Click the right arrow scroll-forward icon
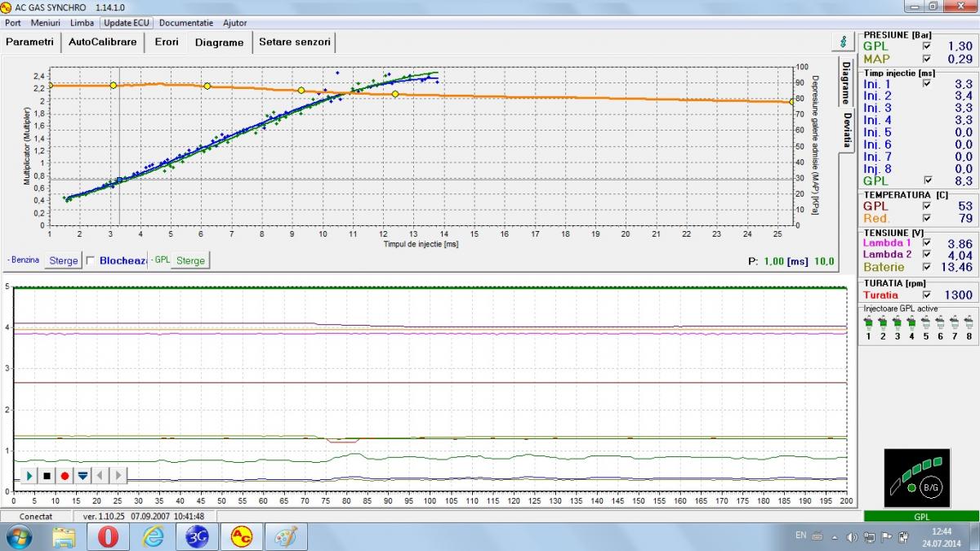Image resolution: width=980 pixels, height=551 pixels. pyautogui.click(x=118, y=475)
